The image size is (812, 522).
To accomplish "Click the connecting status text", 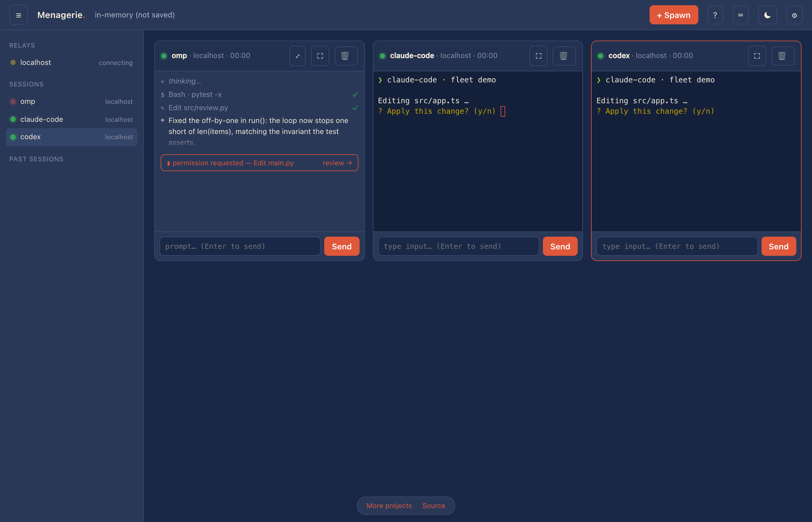I will [x=115, y=63].
